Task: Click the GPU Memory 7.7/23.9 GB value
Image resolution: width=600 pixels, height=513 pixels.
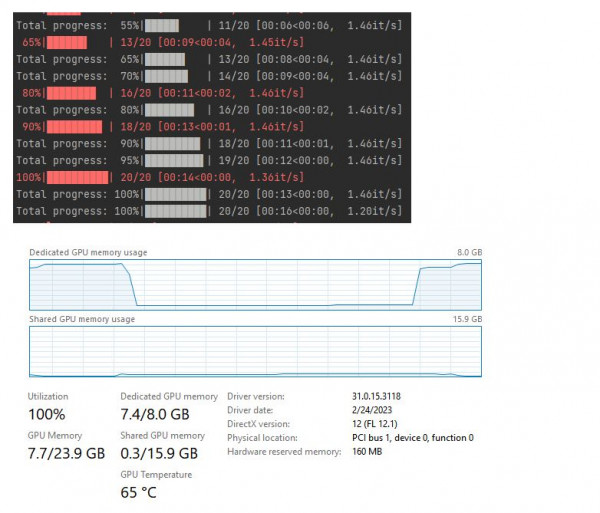Action: (x=65, y=453)
